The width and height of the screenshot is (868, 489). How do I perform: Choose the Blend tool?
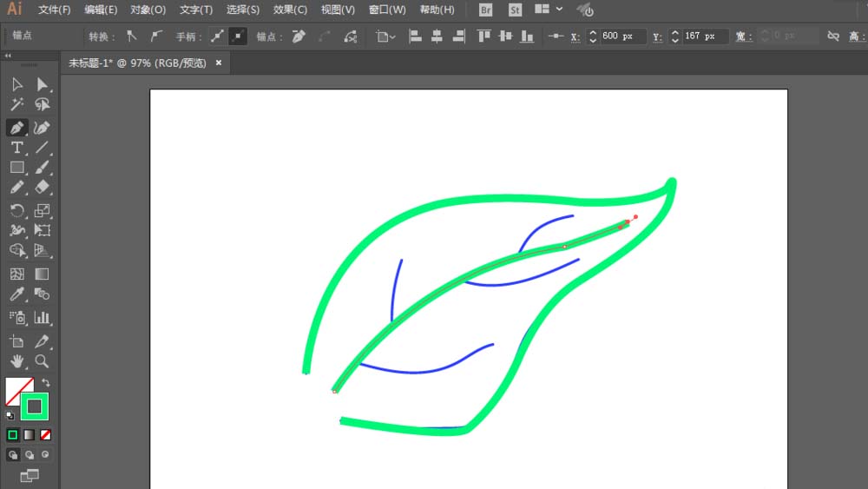(42, 294)
